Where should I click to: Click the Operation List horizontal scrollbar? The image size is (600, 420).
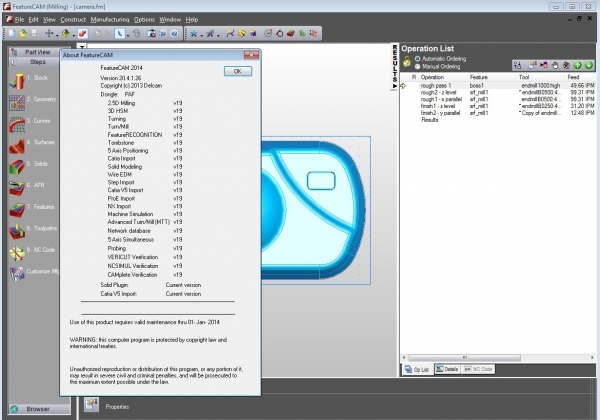[465, 358]
